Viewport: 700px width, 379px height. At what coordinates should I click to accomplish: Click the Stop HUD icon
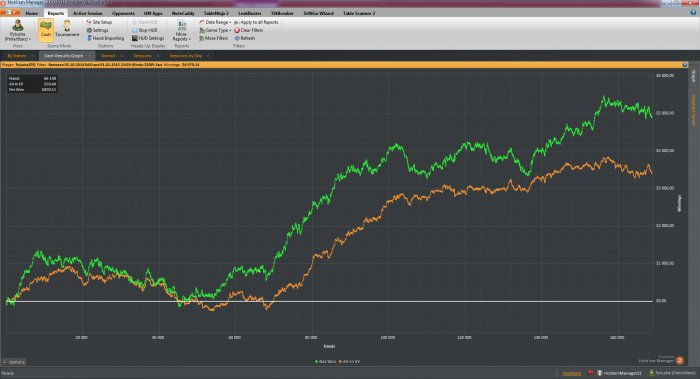pyautogui.click(x=134, y=30)
